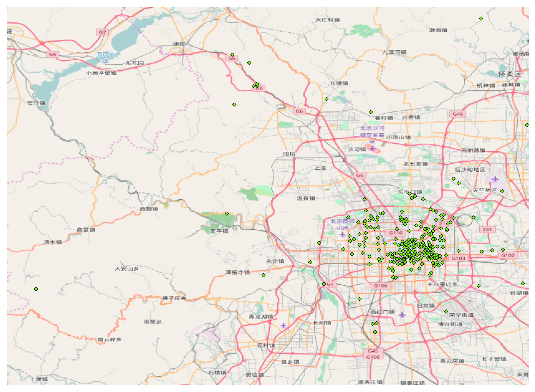Select the G103 highway shield

(458, 258)
